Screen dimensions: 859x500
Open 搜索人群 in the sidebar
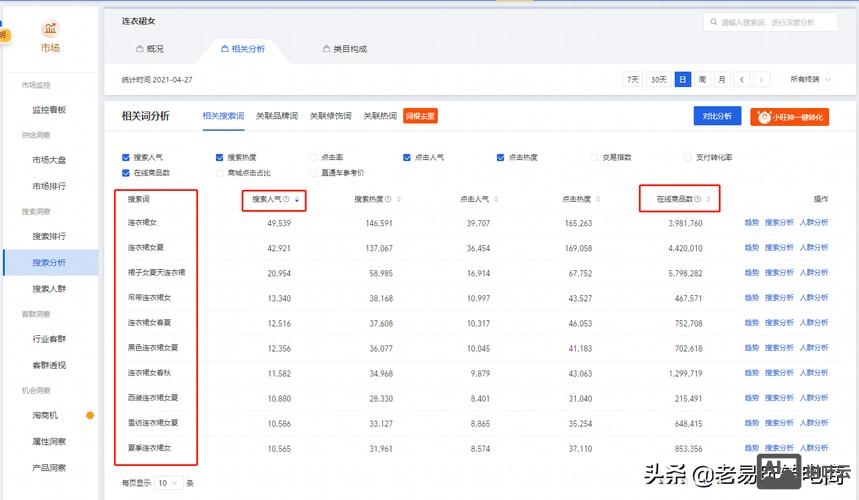click(49, 289)
